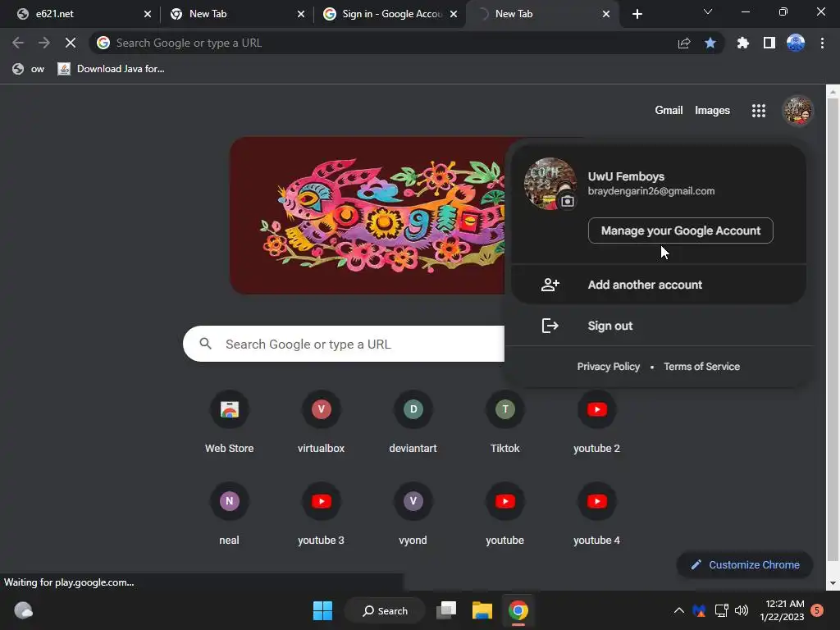Open Task View on the taskbar
Image resolution: width=840 pixels, height=630 pixels.
[x=445, y=610]
